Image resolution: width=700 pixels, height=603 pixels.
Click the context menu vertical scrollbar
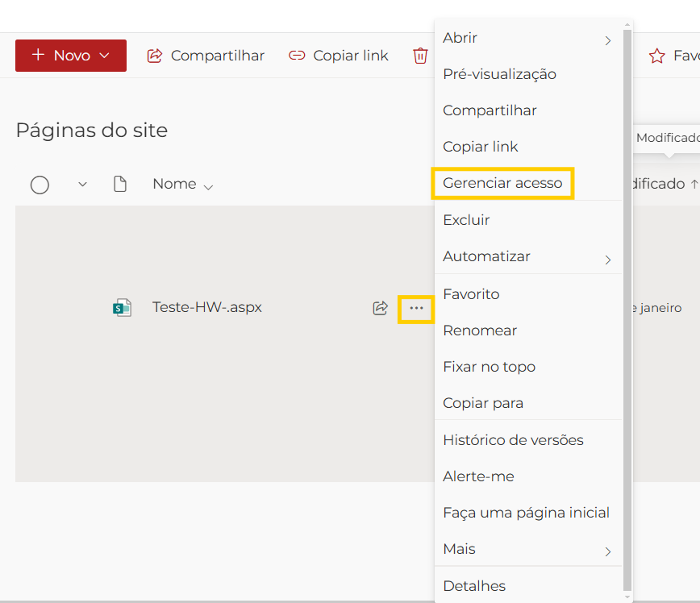[627, 306]
